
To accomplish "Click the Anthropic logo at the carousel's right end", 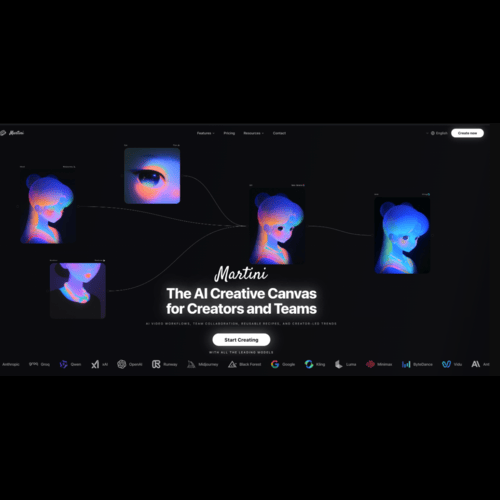I will tap(476, 364).
